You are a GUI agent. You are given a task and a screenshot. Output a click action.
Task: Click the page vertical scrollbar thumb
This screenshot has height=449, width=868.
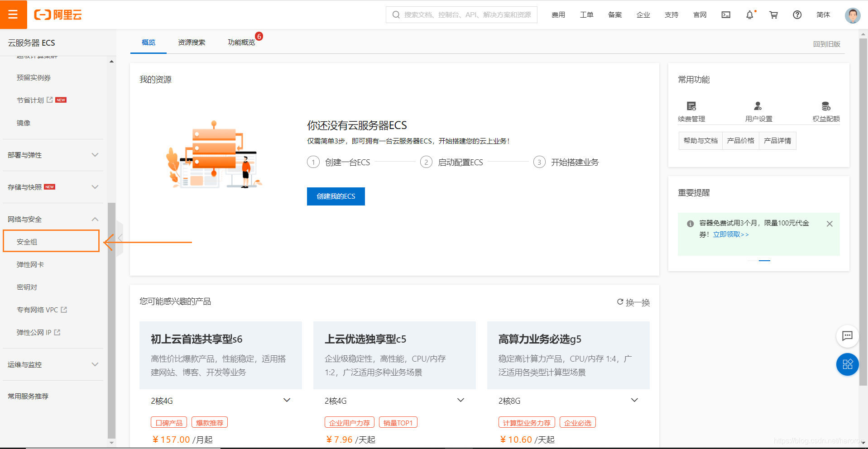863,212
